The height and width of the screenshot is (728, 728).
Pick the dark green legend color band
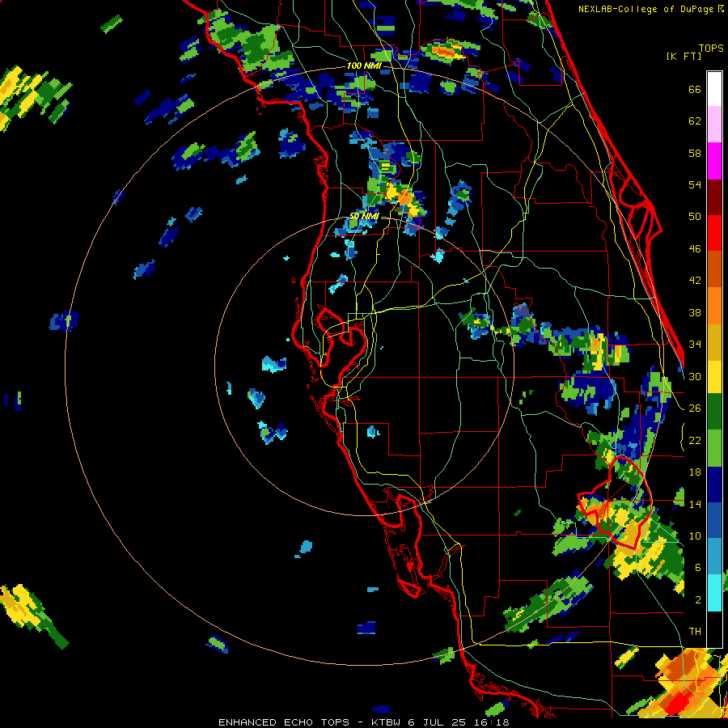pyautogui.click(x=714, y=412)
